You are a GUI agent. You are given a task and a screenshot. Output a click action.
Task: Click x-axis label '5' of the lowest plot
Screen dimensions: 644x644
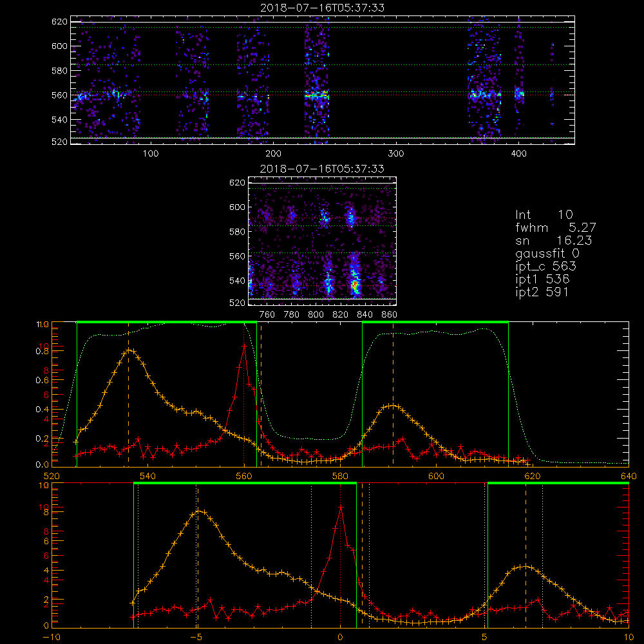(x=485, y=637)
